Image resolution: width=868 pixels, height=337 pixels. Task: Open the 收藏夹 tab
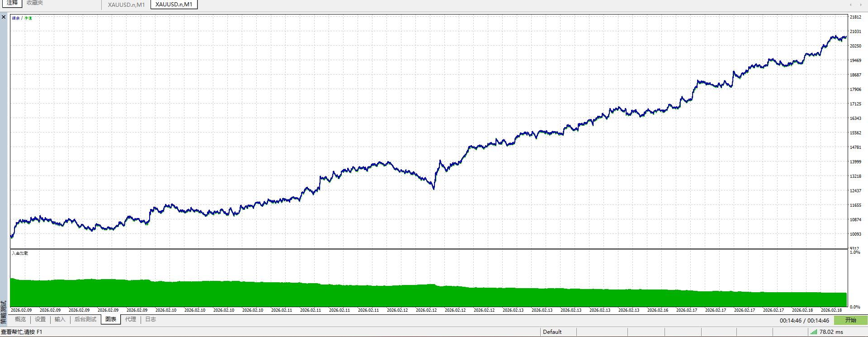[35, 3]
